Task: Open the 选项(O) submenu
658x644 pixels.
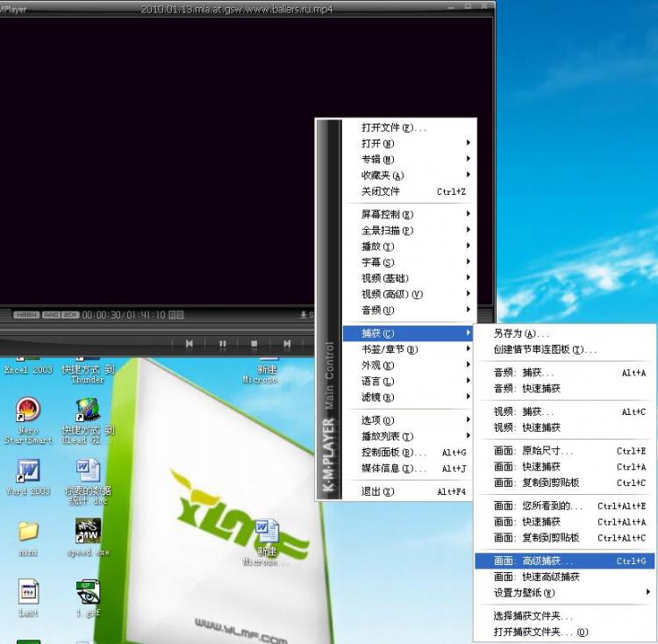Action: 408,420
